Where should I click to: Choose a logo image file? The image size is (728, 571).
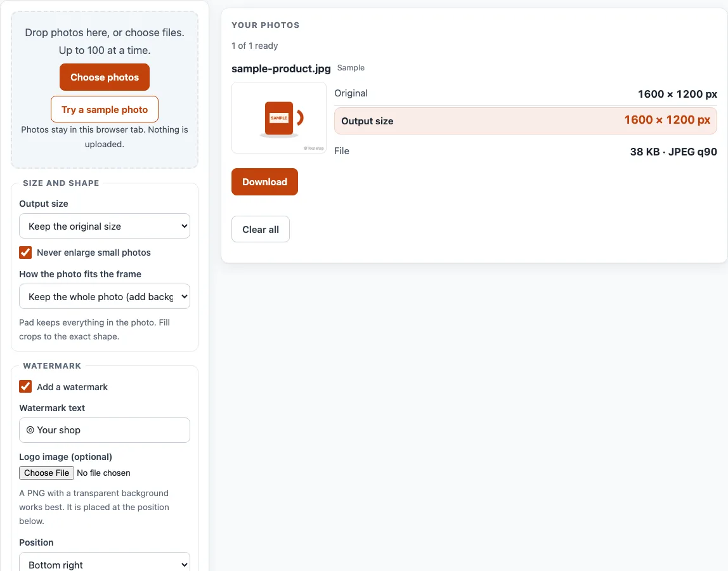pos(46,473)
